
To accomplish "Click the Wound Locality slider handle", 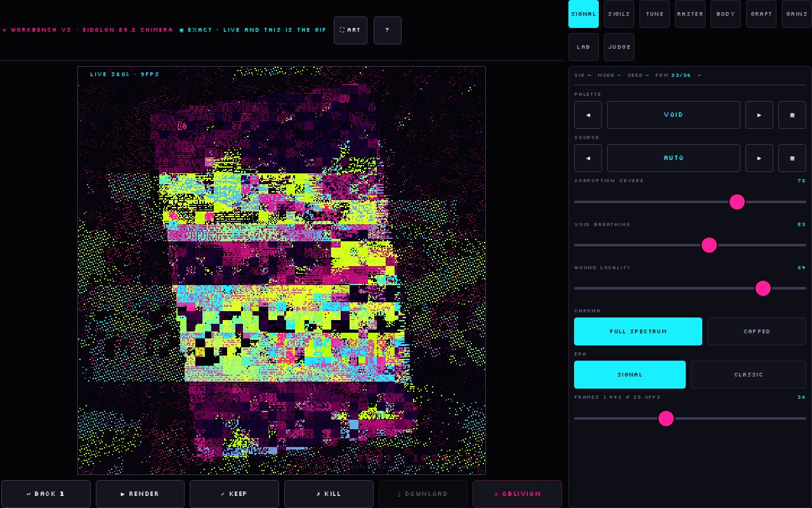I will point(763,288).
